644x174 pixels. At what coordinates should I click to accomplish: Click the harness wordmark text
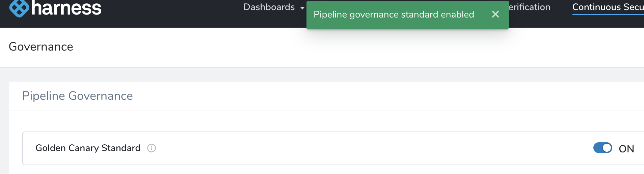pos(66,8)
